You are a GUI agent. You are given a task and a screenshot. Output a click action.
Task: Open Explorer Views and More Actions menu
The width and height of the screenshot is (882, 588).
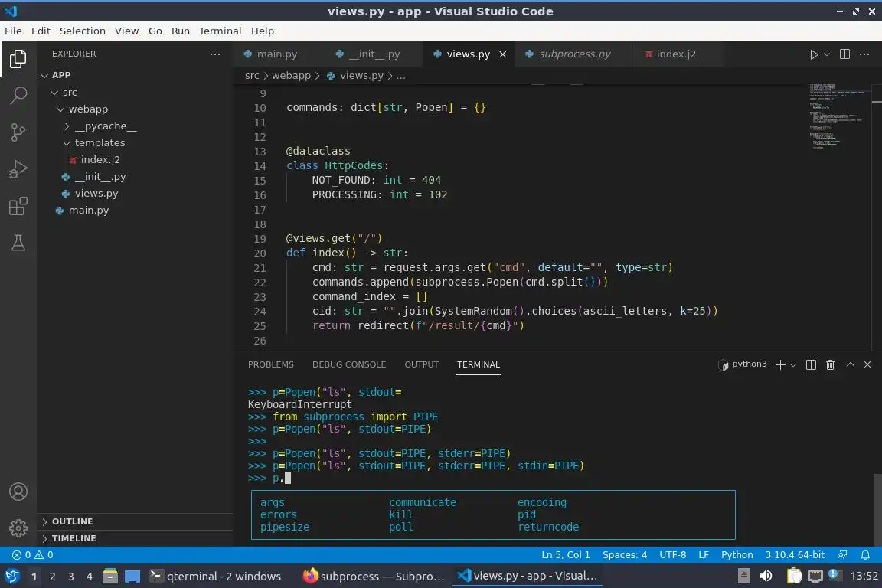[x=215, y=54]
